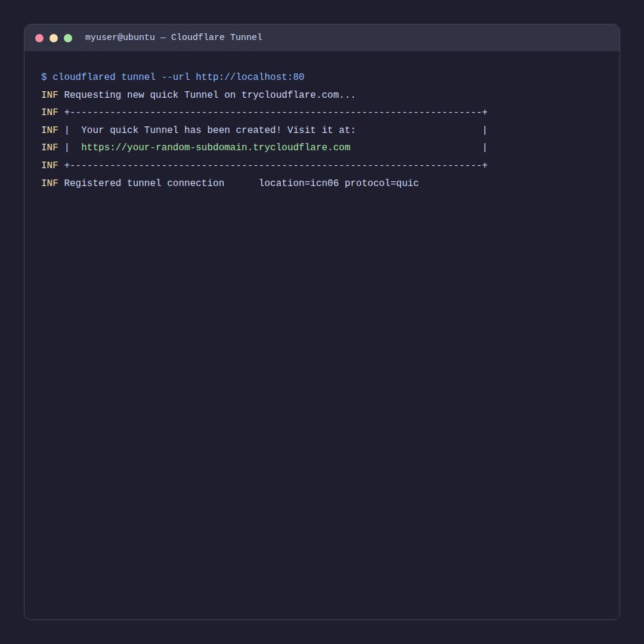Click 'Registered tunnel connection' log text

point(144,183)
